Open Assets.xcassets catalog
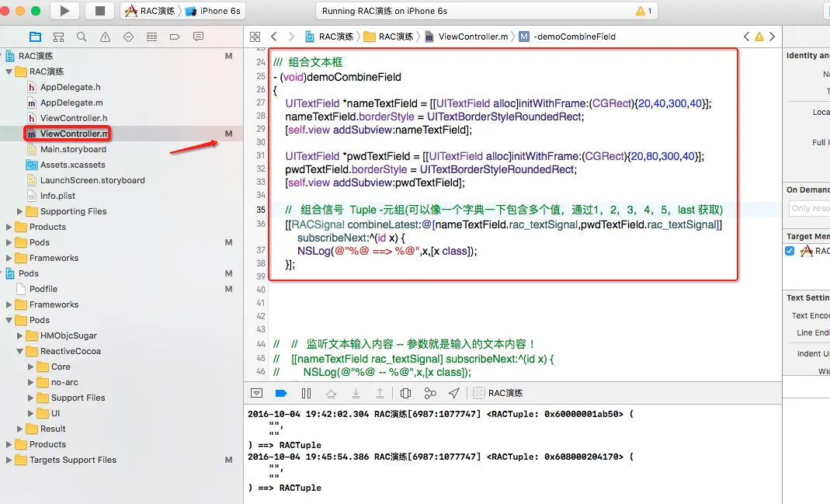Image resolution: width=830 pixels, height=504 pixels. (72, 165)
